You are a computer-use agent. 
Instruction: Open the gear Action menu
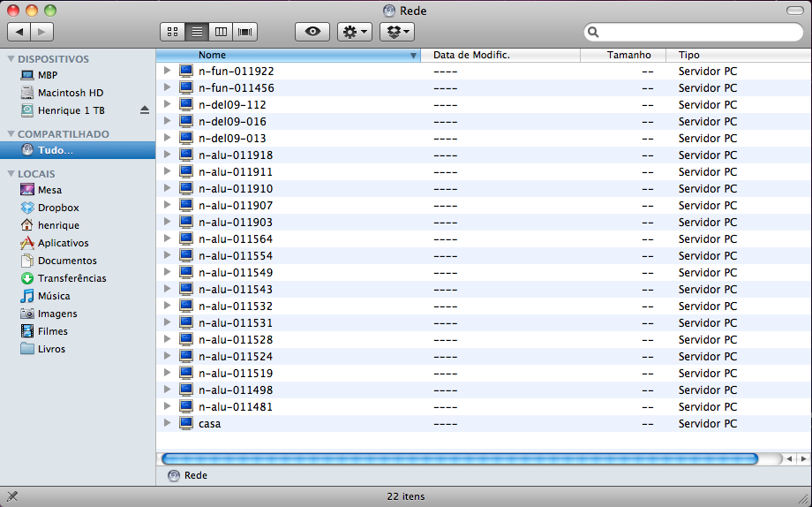[355, 32]
